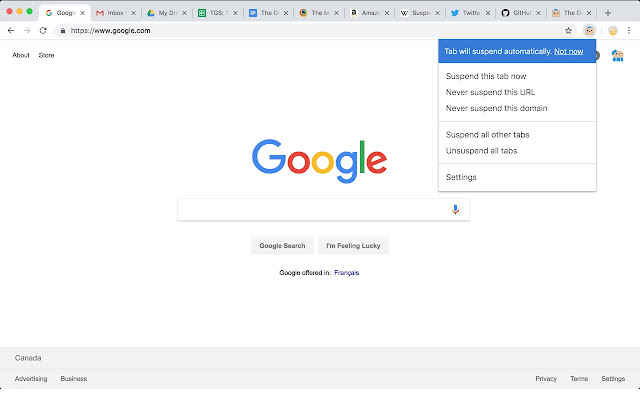Click the forward navigation arrow

click(27, 31)
